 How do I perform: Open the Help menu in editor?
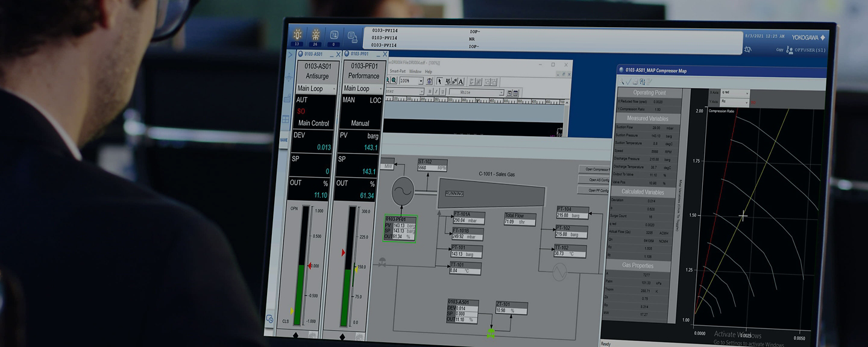coord(429,72)
